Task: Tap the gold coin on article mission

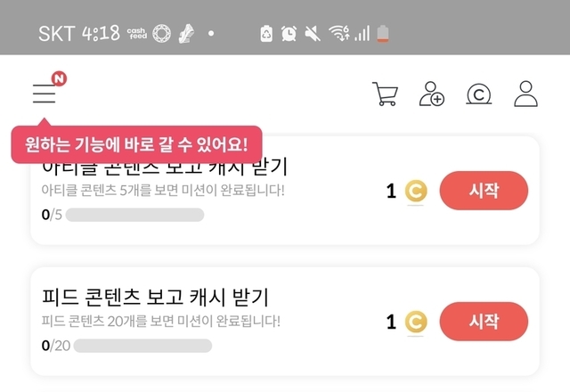Action: (416, 191)
